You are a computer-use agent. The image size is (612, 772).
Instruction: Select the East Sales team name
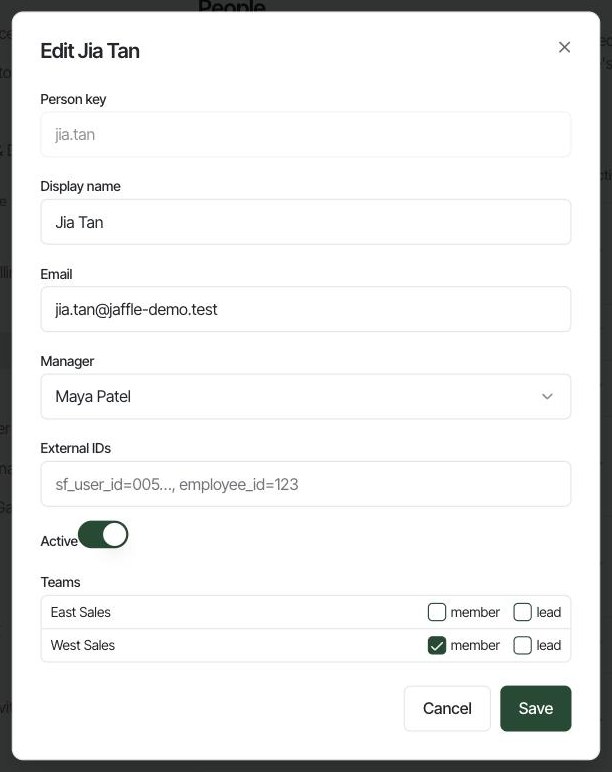point(81,612)
